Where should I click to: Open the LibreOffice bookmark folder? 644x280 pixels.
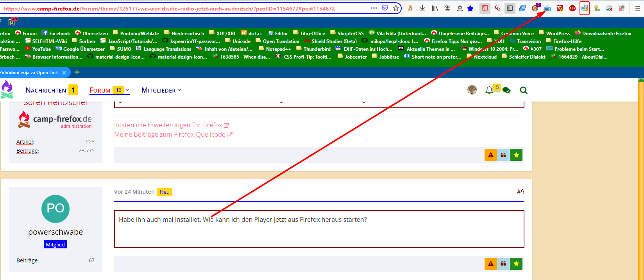(309, 33)
